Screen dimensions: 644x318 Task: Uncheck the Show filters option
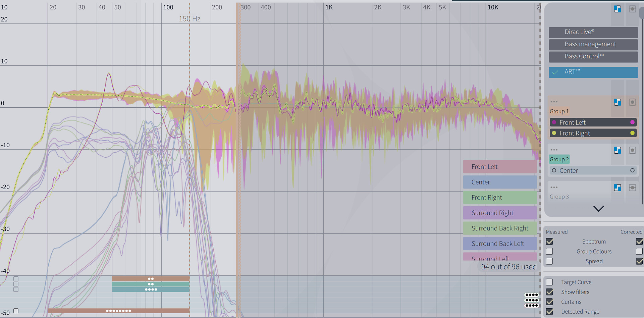tap(549, 292)
